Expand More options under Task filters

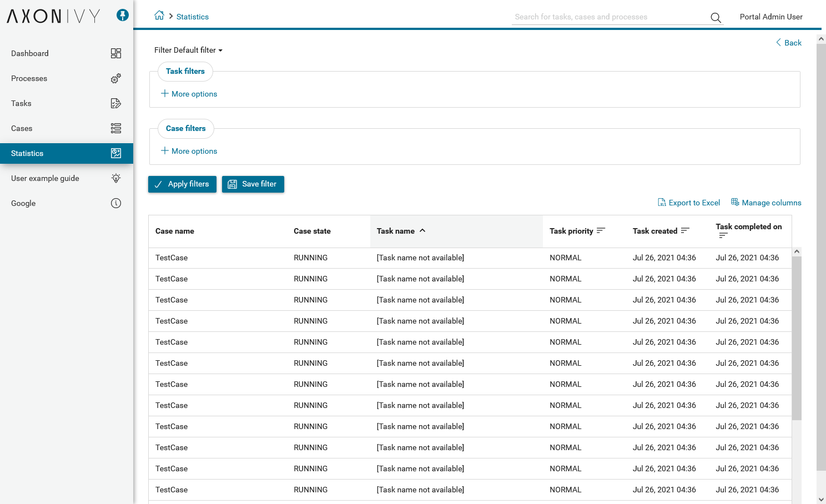coord(189,94)
